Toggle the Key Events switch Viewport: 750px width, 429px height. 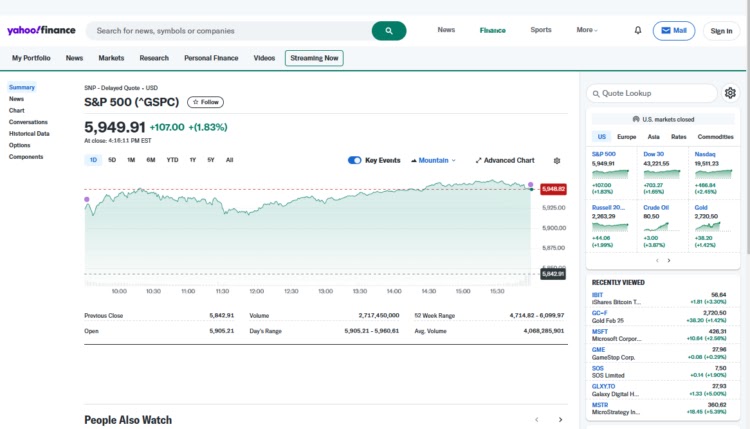[354, 160]
